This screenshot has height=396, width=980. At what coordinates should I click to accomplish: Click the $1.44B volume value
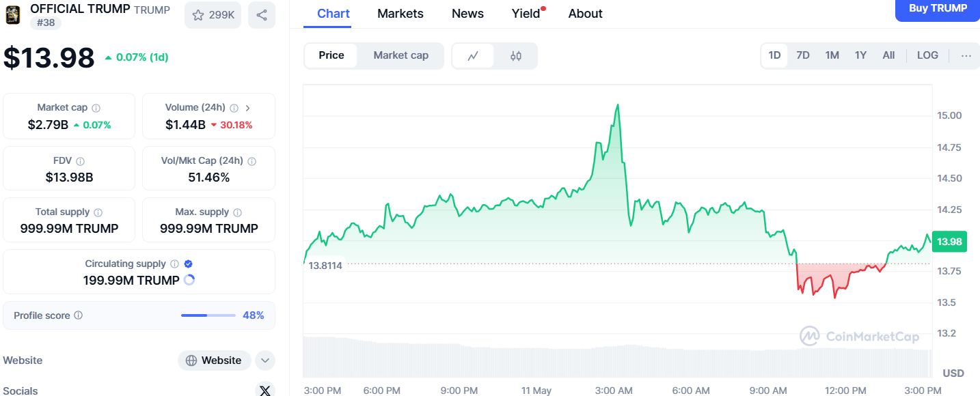(x=185, y=125)
